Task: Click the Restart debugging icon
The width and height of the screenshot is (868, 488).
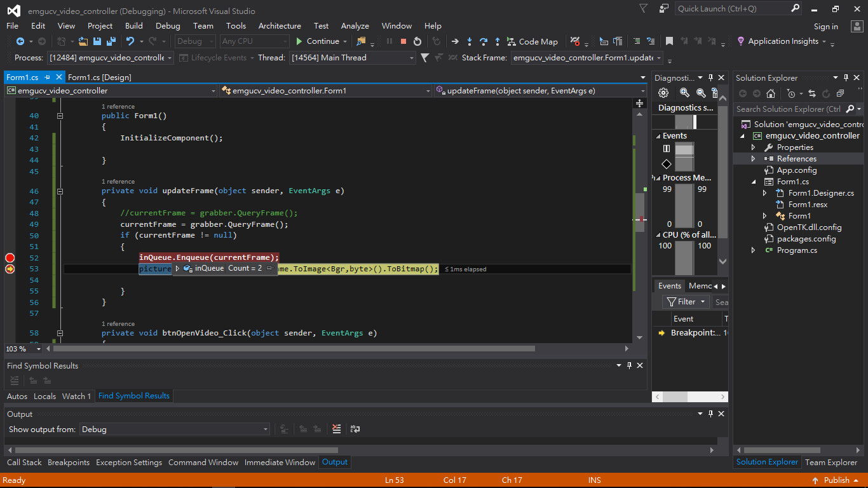Action: (x=417, y=41)
